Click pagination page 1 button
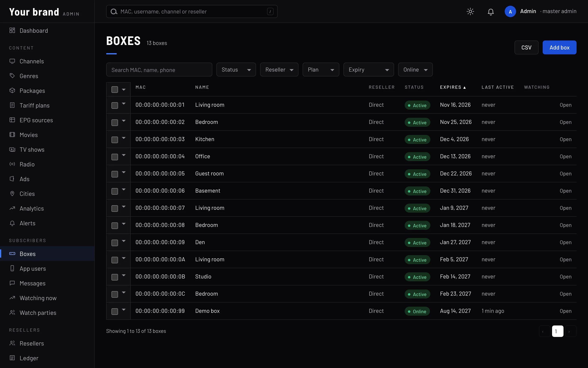The width and height of the screenshot is (588, 368). (x=558, y=331)
